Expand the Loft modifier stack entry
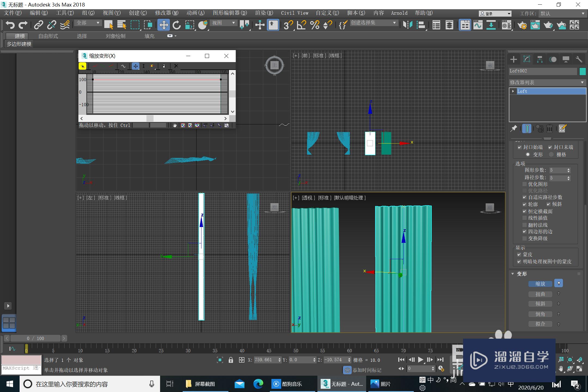The image size is (588, 392). tap(513, 91)
